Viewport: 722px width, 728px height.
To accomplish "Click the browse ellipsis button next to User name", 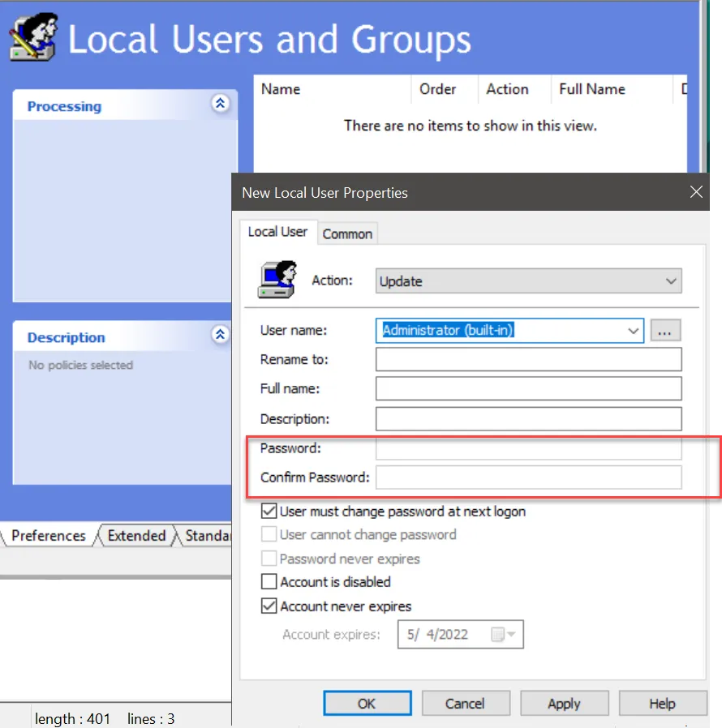I will [x=665, y=330].
